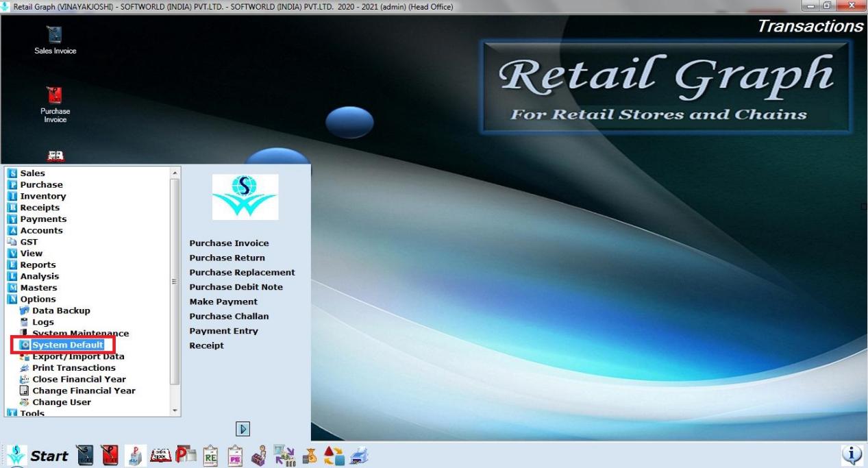Select System Maintenance under Options
868x468 pixels.
(80, 334)
